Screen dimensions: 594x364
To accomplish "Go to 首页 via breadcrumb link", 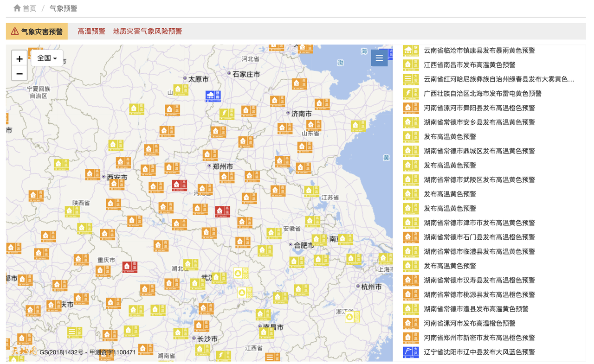I will pos(29,8).
